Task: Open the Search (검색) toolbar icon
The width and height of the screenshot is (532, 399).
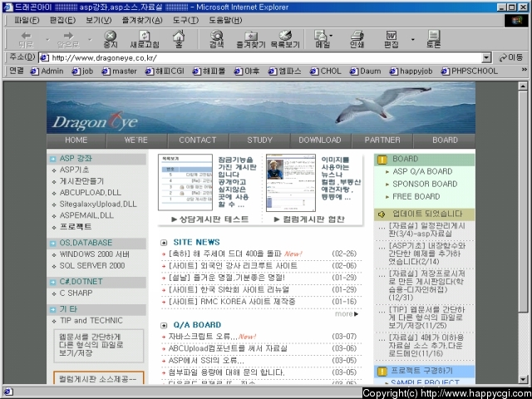Action: coord(216,39)
